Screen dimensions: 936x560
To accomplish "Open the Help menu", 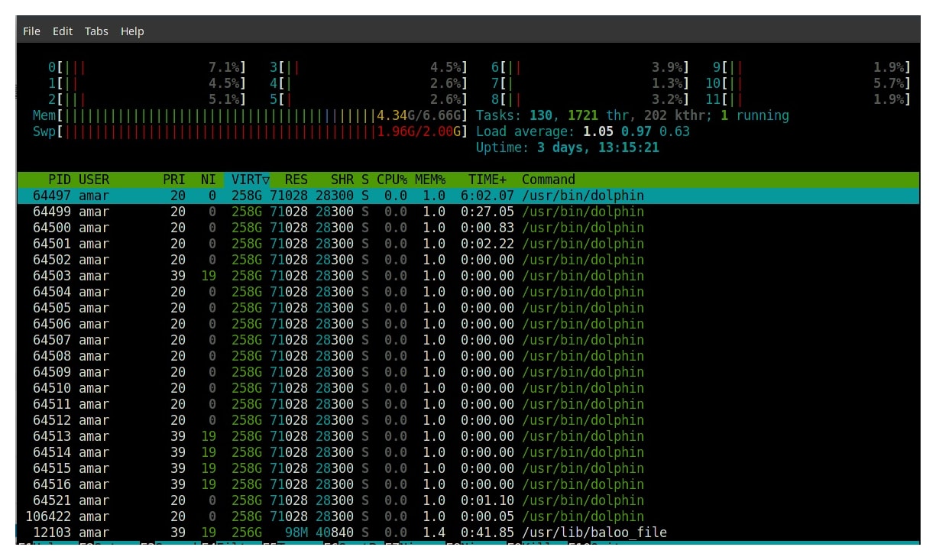I will coord(132,31).
